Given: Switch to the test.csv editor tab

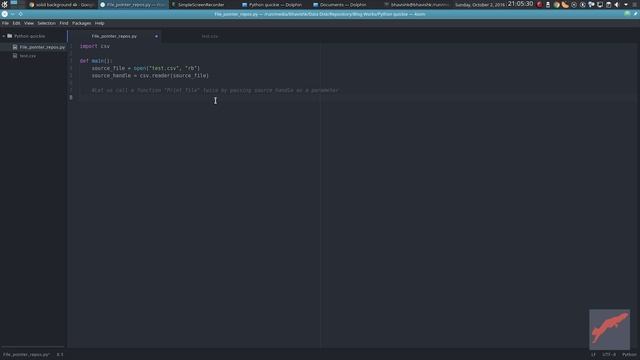Looking at the screenshot, I should click(210, 36).
